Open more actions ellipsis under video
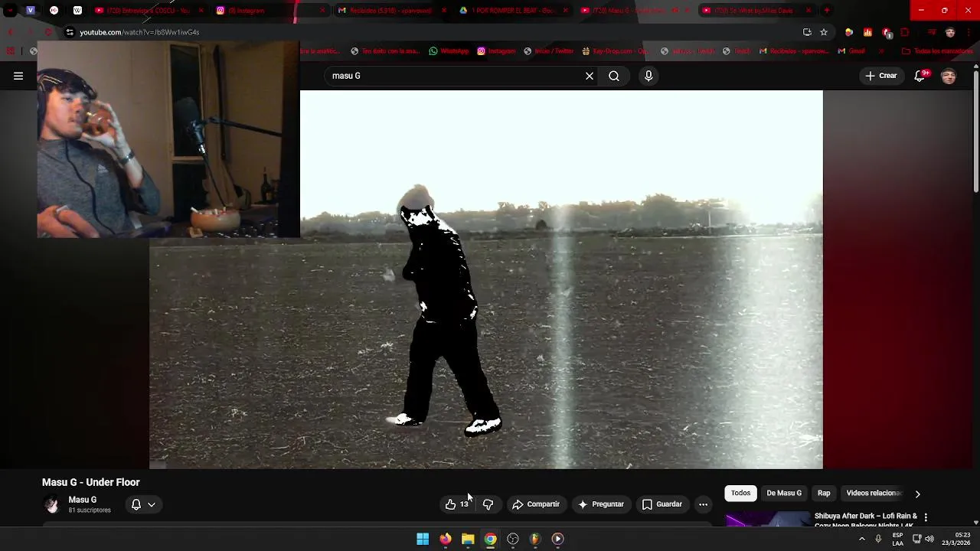 [703, 504]
